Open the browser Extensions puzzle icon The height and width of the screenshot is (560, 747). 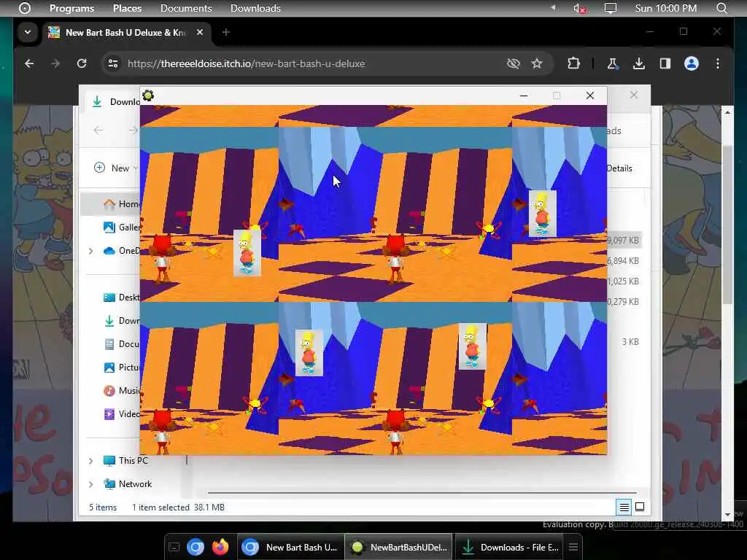(x=573, y=63)
